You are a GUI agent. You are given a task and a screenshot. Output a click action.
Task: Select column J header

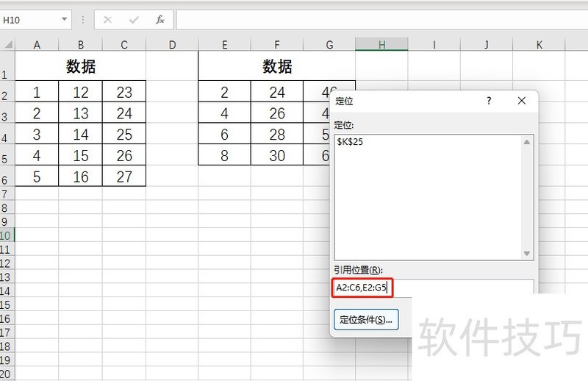[487, 45]
